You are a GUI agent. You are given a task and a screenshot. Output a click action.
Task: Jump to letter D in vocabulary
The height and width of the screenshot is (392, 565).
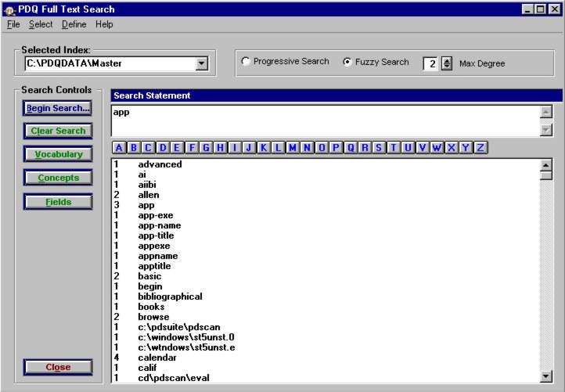coord(163,147)
